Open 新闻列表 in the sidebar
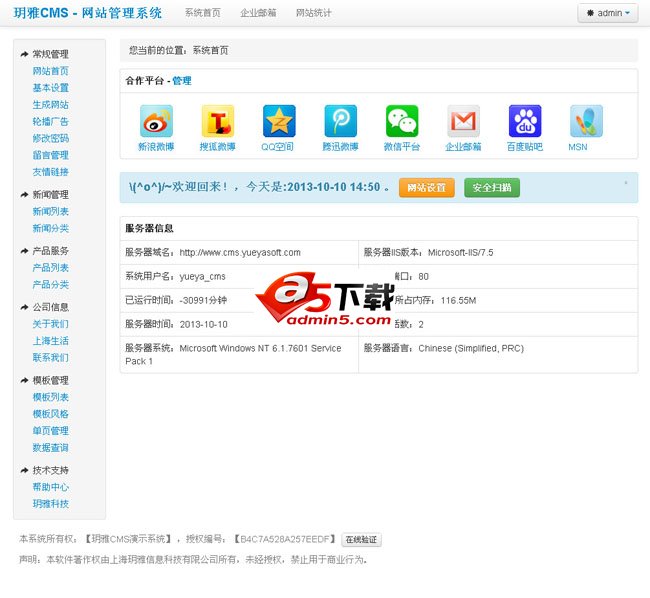650x598 pixels. (x=51, y=211)
